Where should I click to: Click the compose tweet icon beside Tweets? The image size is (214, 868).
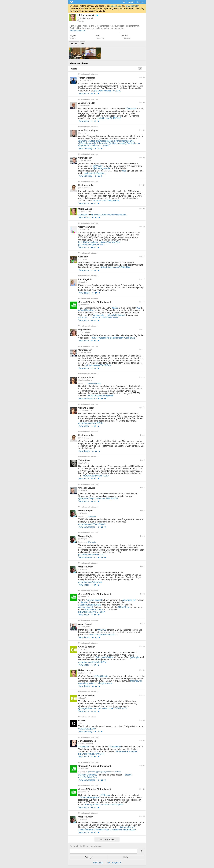coord(140,69)
